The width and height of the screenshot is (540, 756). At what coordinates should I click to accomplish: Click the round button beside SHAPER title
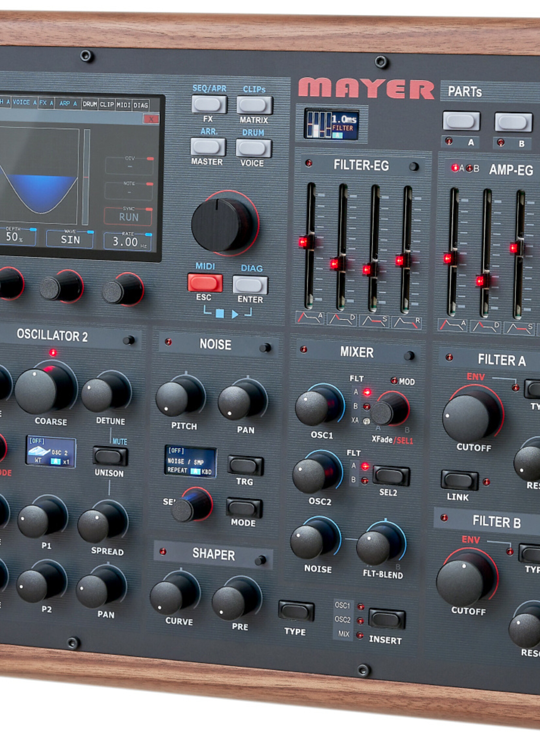[260, 561]
